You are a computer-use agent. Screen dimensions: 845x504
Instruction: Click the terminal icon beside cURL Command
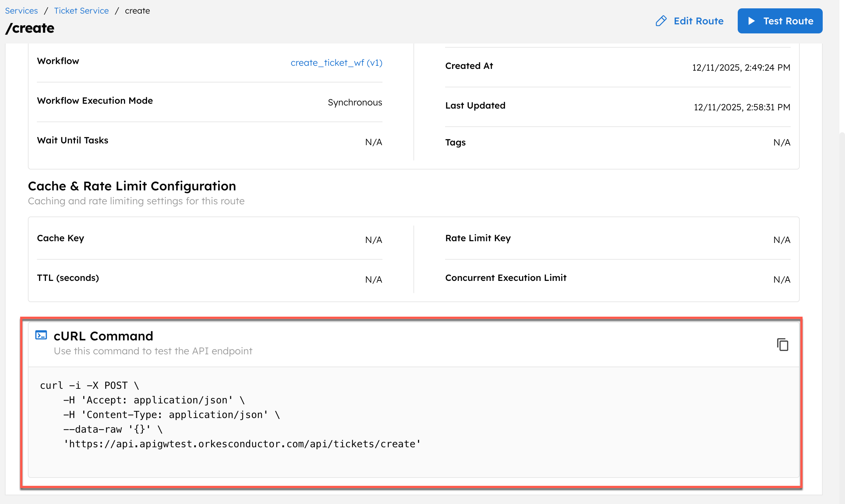[41, 335]
